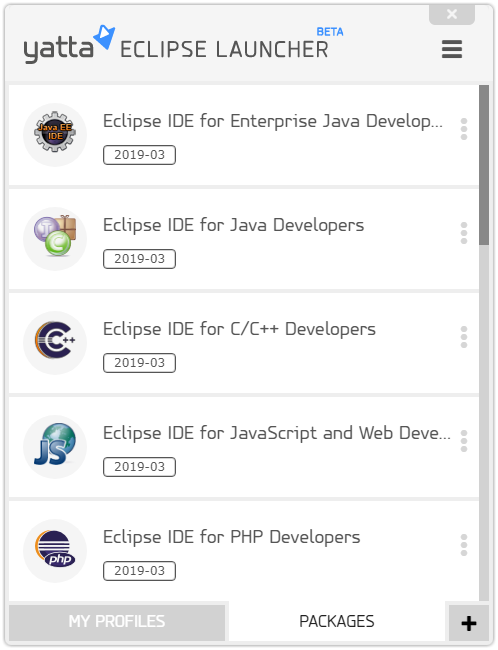Viewport: 498px width, 650px height.
Task: Open options for Java Developers package
Action: (464, 233)
